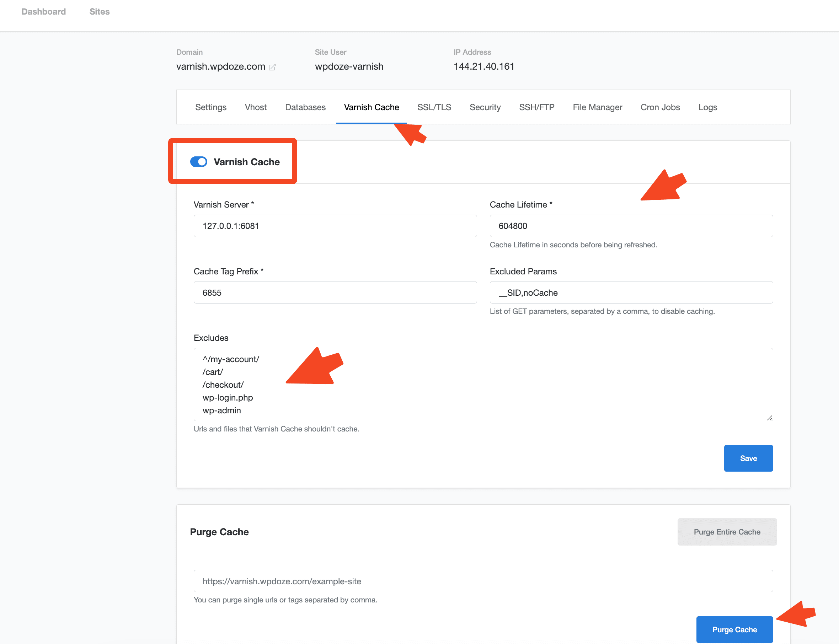View the Logs tab
Viewport: 839px width, 644px height.
pos(707,107)
